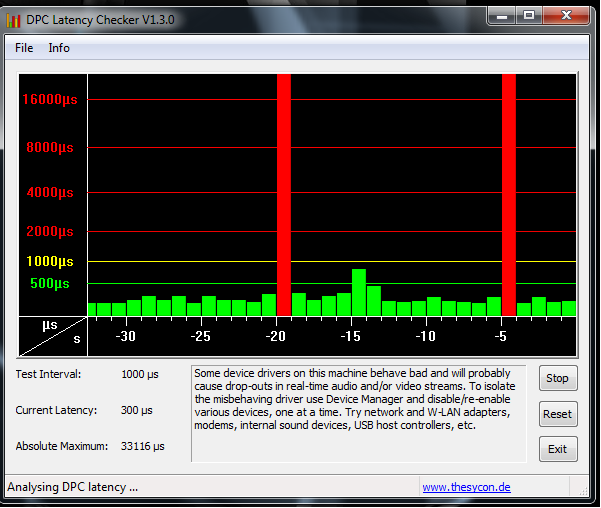Click the green 500µs axis label
The height and width of the screenshot is (508, 601).
click(50, 283)
